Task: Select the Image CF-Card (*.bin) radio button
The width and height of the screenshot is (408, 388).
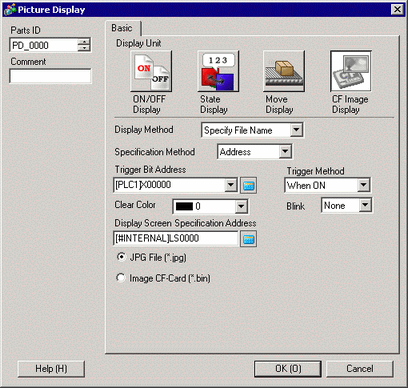Action: click(x=121, y=278)
